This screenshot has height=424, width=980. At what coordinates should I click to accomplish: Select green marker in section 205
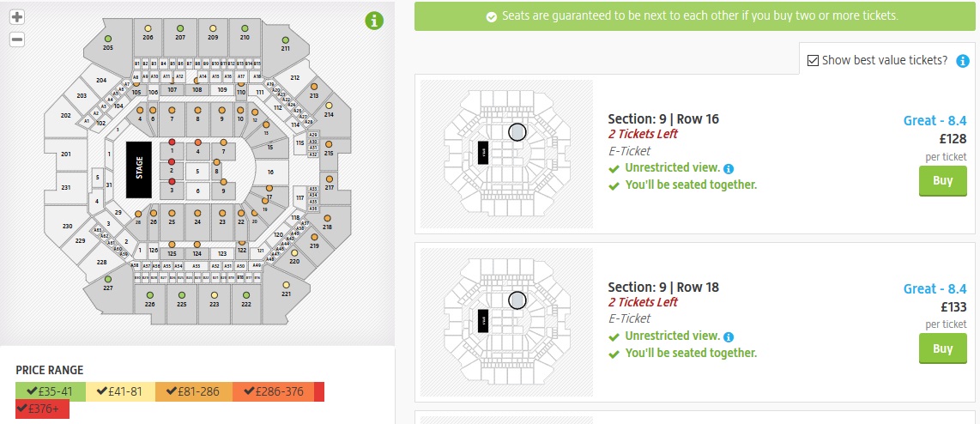[108, 39]
